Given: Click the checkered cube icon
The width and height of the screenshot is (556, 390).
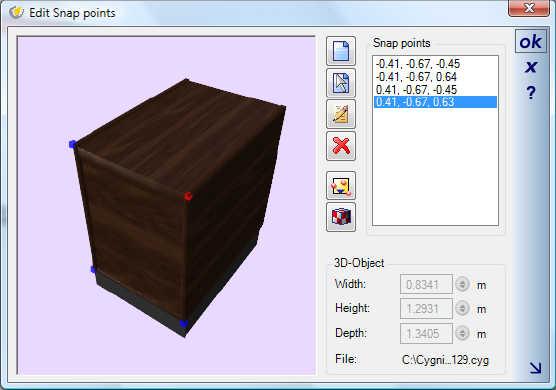Looking at the screenshot, I should (341, 217).
